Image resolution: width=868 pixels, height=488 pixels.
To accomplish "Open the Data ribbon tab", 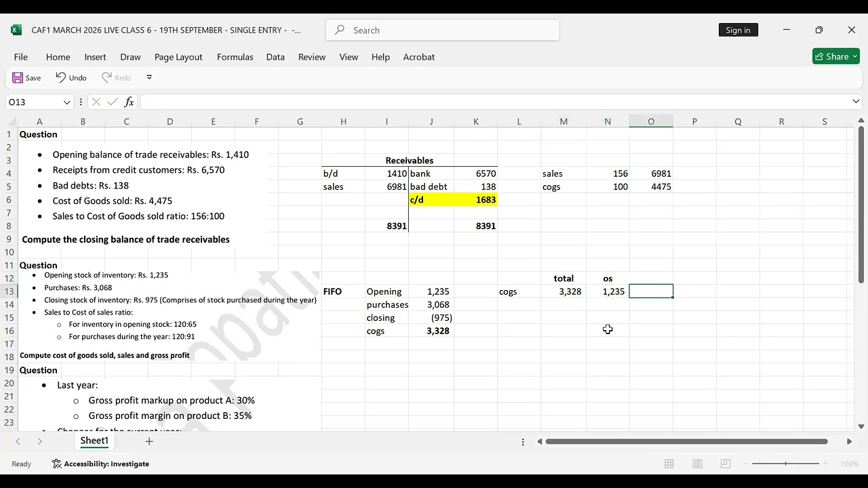I will click(x=275, y=57).
